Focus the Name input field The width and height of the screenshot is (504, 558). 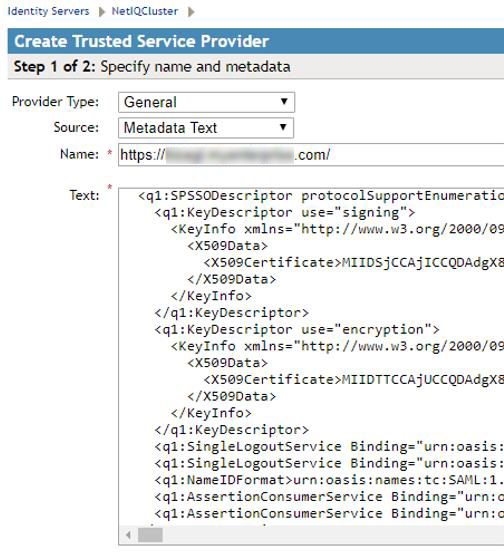click(x=311, y=155)
